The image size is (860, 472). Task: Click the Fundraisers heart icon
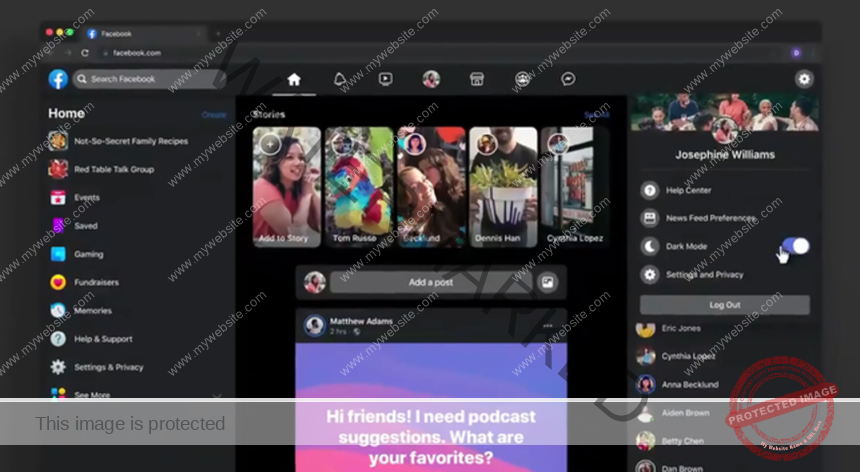pos(58,282)
